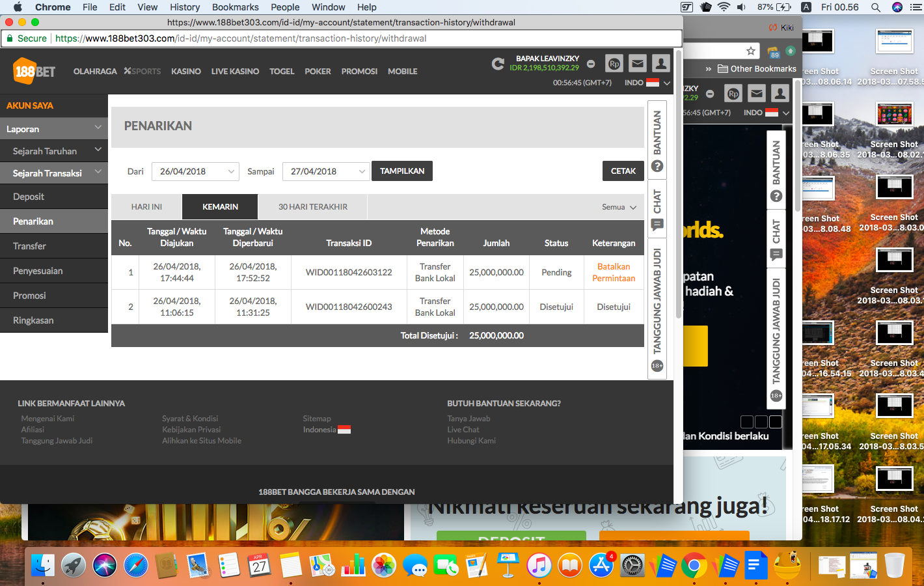Open Google Chrome in the Dock
924x586 pixels.
(694, 565)
